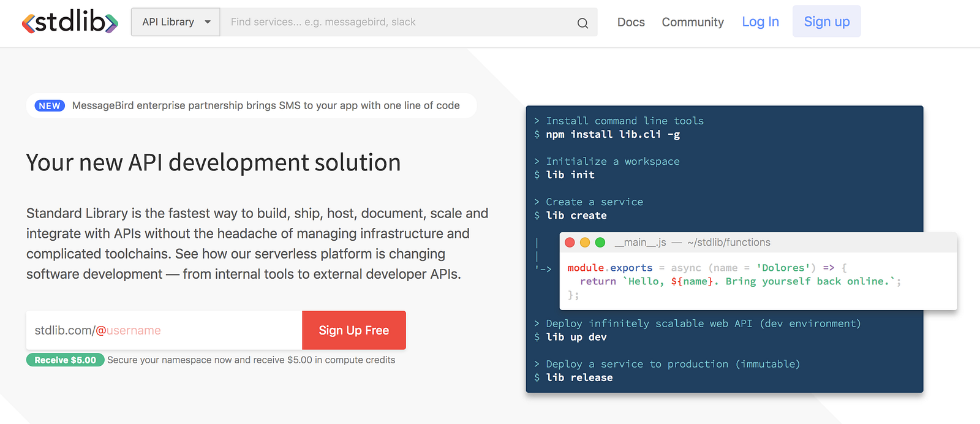This screenshot has width=980, height=424.
Task: Open the API Library dropdown
Action: click(x=175, y=22)
